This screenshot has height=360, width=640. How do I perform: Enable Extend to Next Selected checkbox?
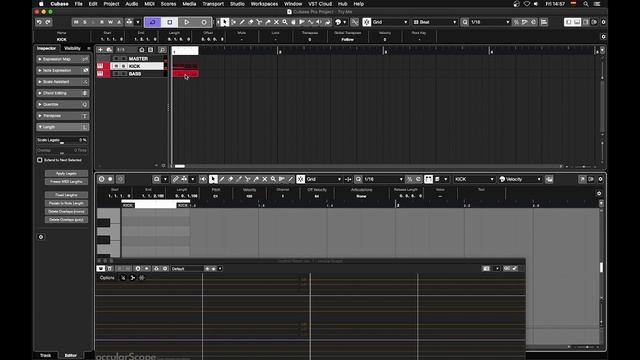point(40,160)
